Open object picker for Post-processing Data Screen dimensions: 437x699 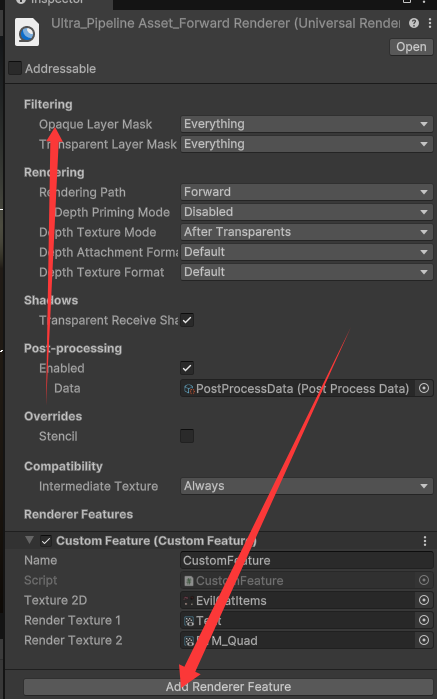click(424, 388)
